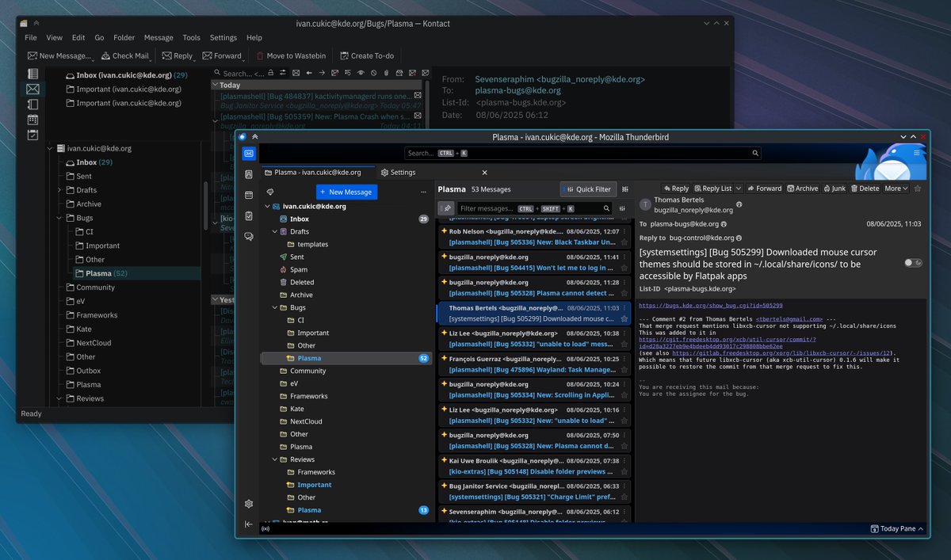951x560 pixels.
Task: Open Tasks in Thunderbird spaces sidebar
Action: tap(249, 215)
